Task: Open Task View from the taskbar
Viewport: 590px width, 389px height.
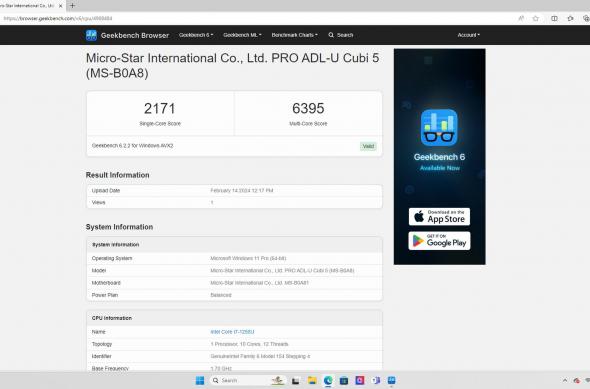Action: [x=295, y=380]
